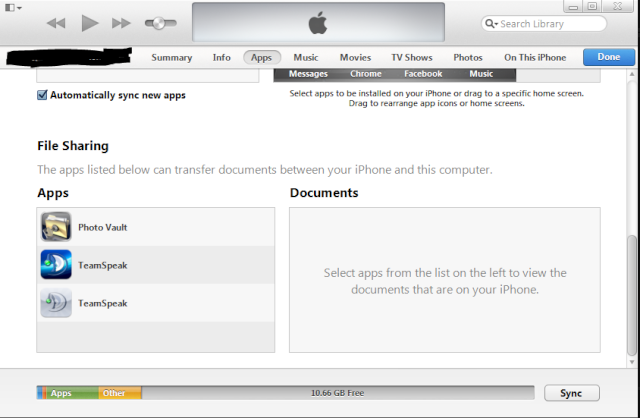The image size is (640, 418).
Task: Open search options magnifier dropdown
Action: coord(491,24)
